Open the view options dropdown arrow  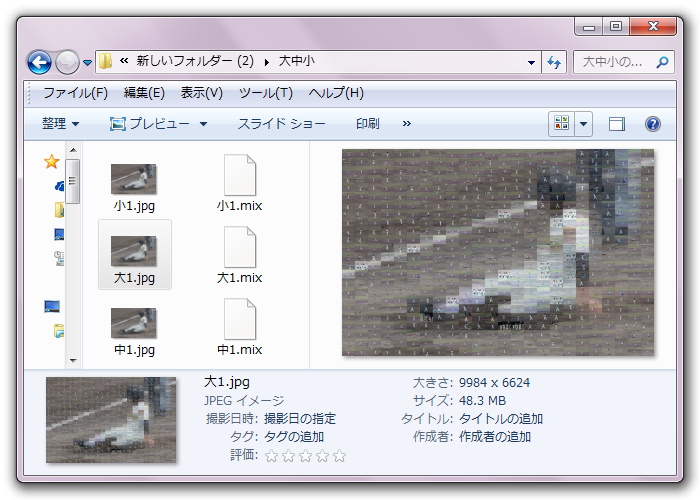583,124
